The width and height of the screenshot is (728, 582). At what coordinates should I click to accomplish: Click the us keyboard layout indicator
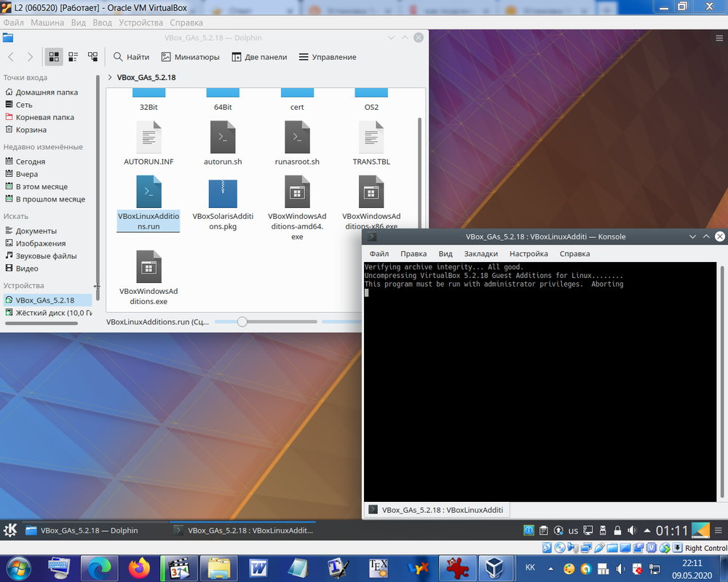coord(574,530)
